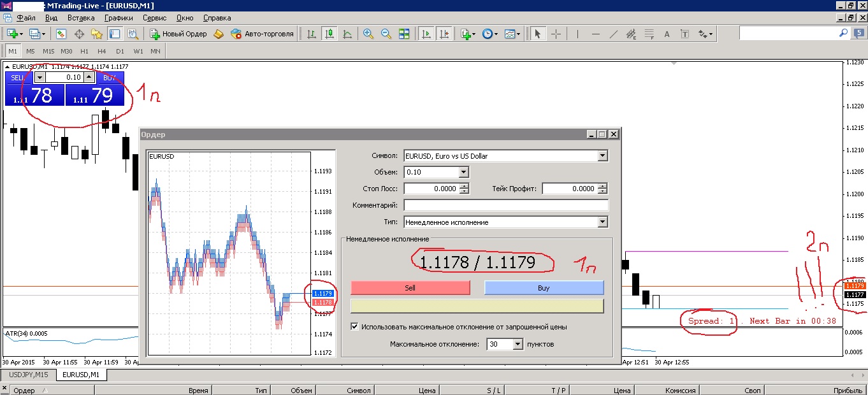Click the Zoom In magnifier icon

(x=368, y=34)
